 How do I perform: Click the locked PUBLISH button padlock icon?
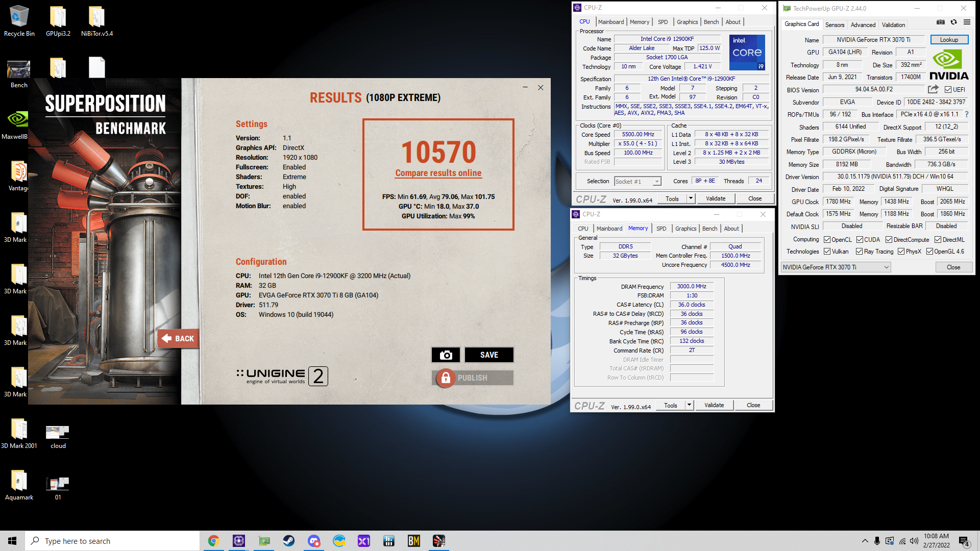coord(446,378)
